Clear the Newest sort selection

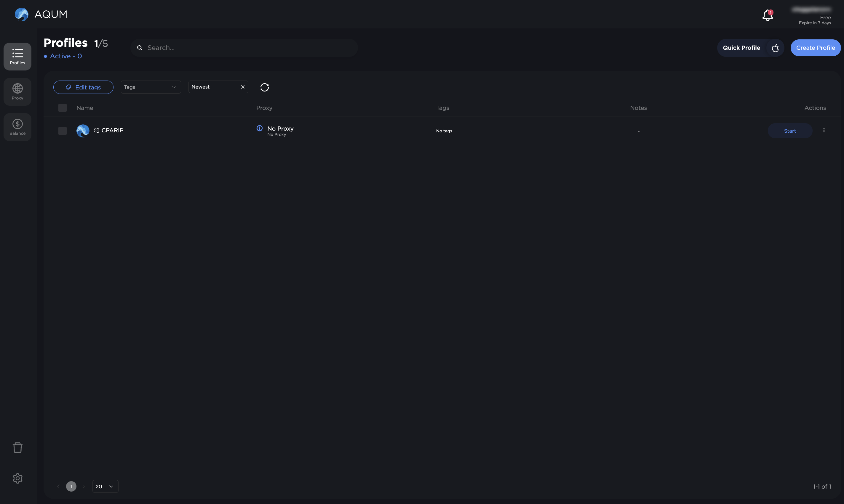(243, 87)
